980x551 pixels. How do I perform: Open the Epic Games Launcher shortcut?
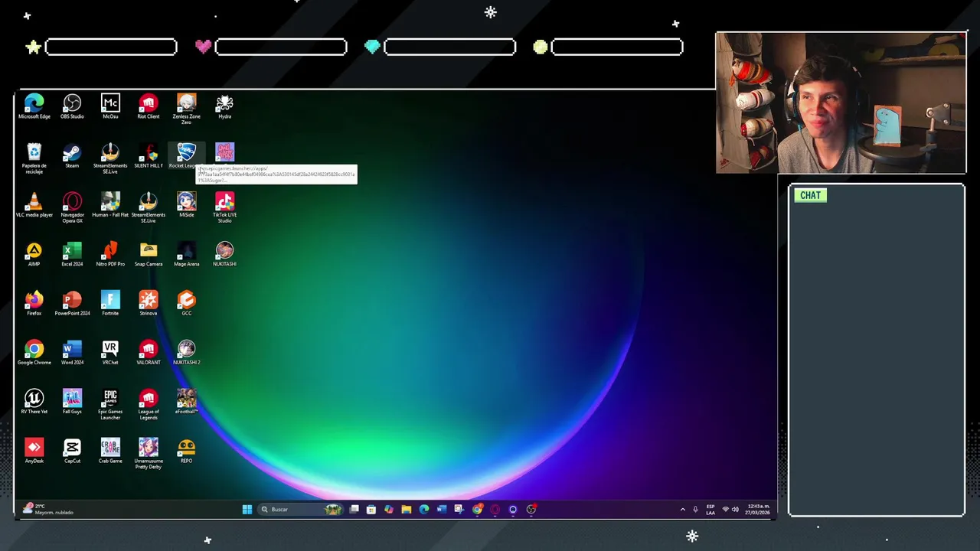pos(110,404)
